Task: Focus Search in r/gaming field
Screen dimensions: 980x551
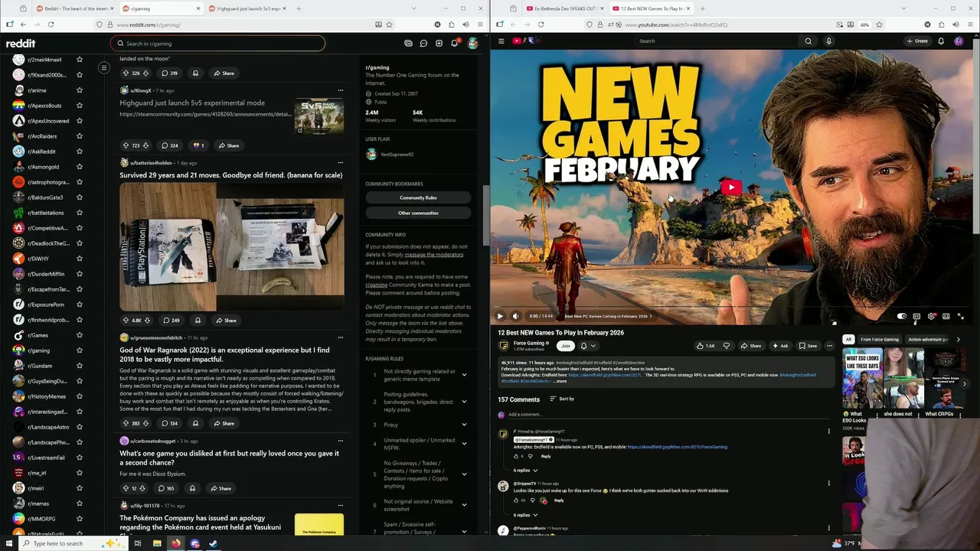Action: pyautogui.click(x=217, y=44)
